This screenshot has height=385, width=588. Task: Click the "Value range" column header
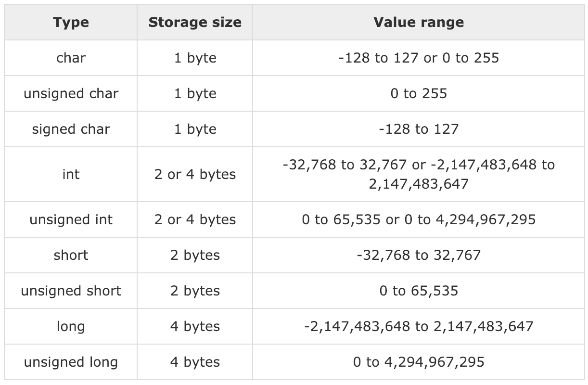[x=419, y=22]
